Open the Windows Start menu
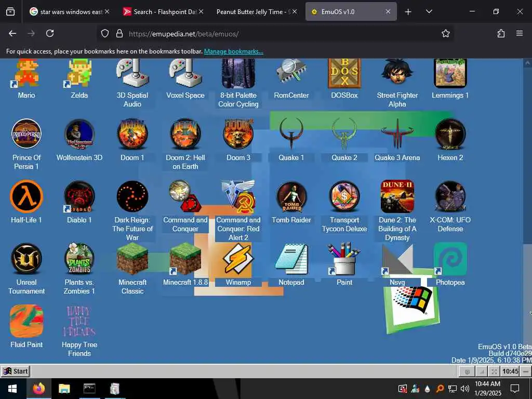This screenshot has height=399, width=532. point(12,389)
